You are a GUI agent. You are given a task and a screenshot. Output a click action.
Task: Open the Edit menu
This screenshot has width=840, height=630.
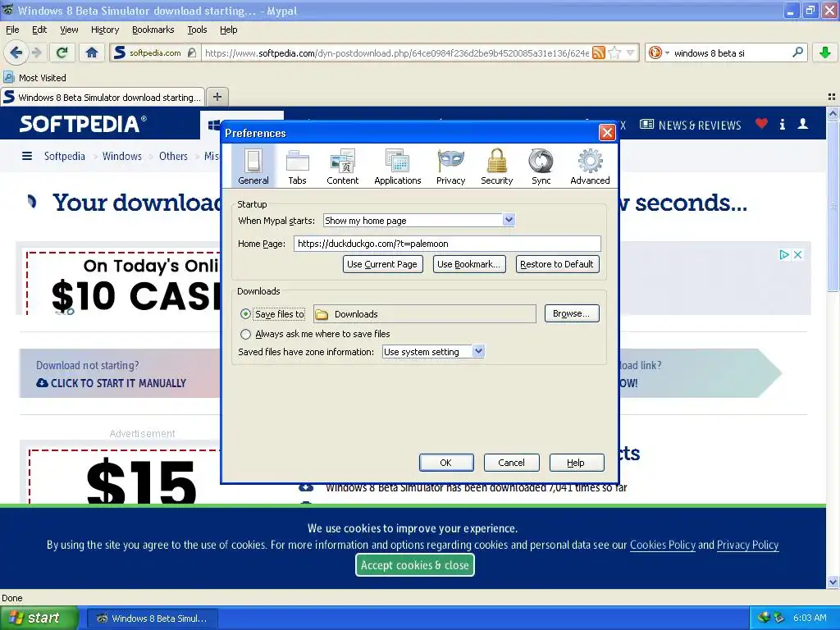(39, 30)
